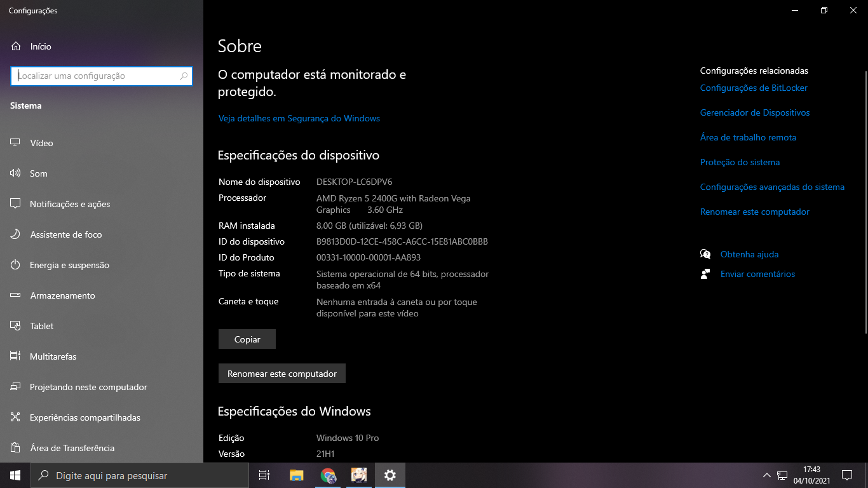
Task: Open Área de trabalho remota link
Action: point(748,137)
